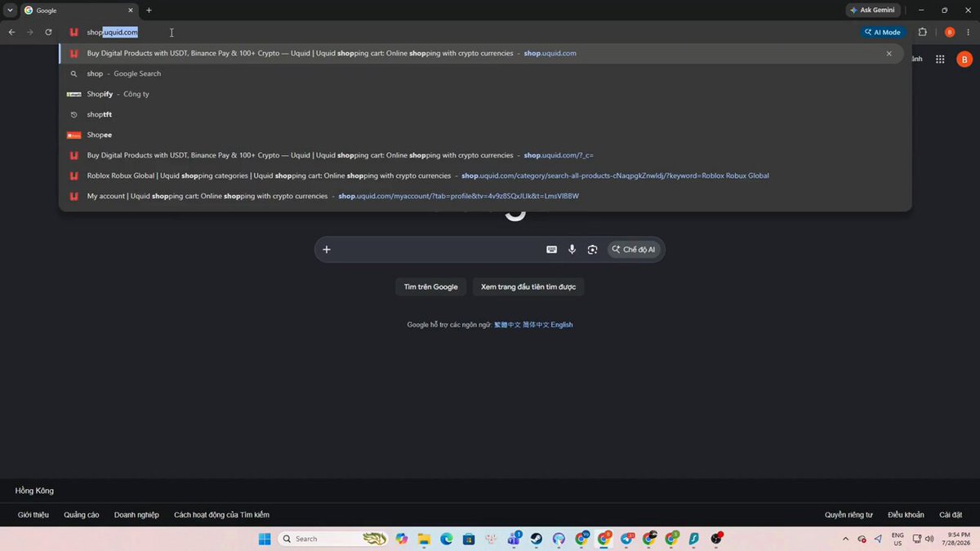Open the 'Điều khoản' footer link
This screenshot has width=980, height=551.
(x=906, y=515)
